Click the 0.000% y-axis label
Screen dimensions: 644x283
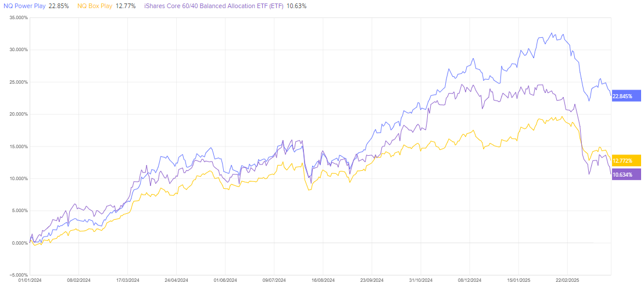(x=19, y=243)
